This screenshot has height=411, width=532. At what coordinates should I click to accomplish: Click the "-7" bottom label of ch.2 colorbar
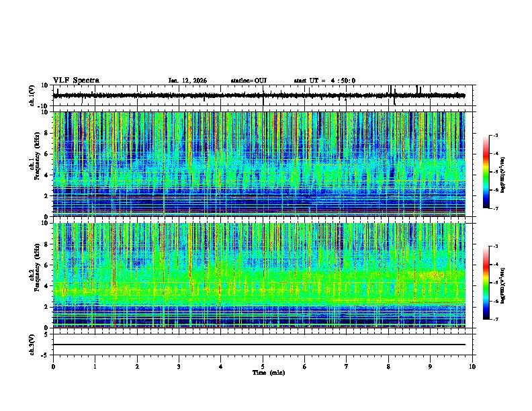coord(495,319)
